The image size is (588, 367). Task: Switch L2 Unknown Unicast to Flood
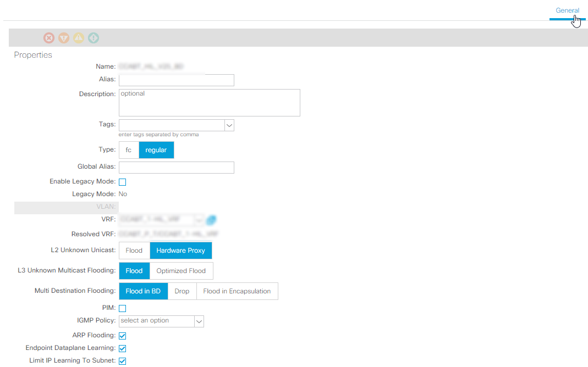pyautogui.click(x=134, y=250)
